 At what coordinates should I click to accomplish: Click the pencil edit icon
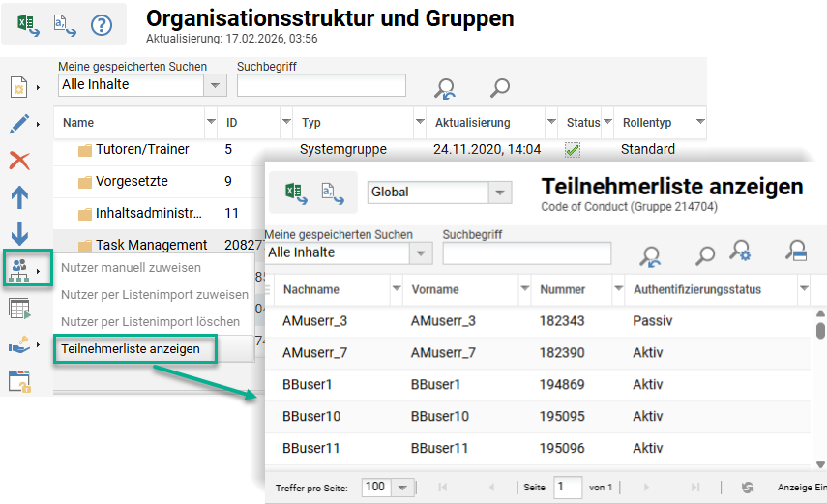click(19, 124)
